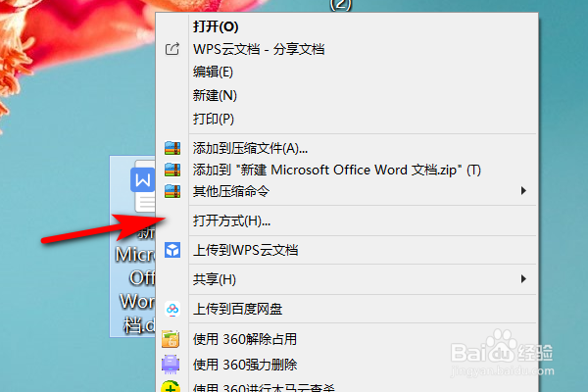
Task: Click the WPS cloud cube icon
Action: click(172, 250)
